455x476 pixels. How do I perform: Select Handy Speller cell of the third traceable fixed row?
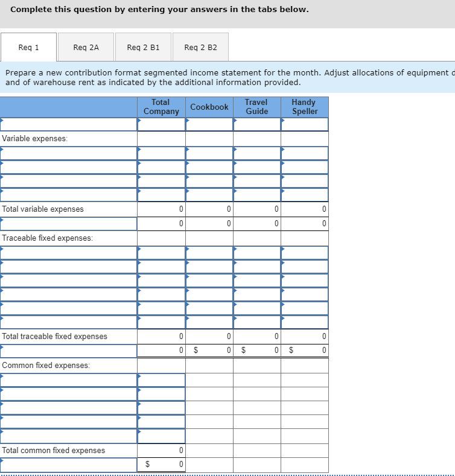pyautogui.click(x=305, y=281)
